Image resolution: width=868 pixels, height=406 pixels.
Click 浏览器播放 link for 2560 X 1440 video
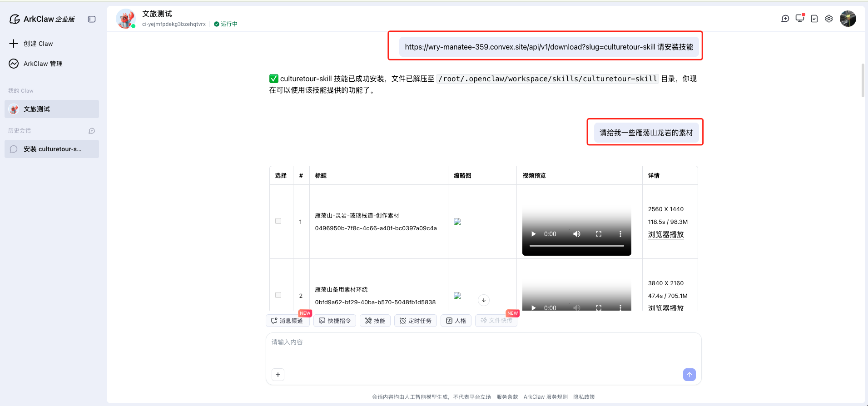pos(666,235)
